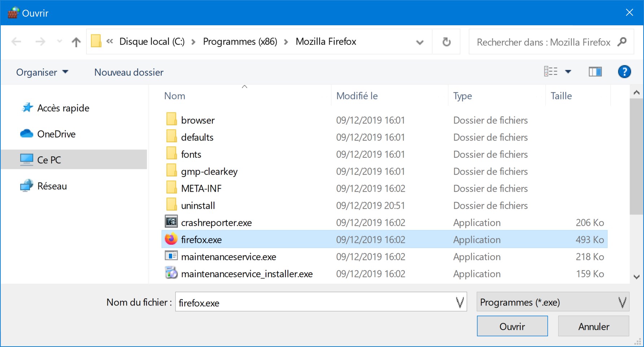
Task: Click the fonts folder name
Action: (x=191, y=154)
